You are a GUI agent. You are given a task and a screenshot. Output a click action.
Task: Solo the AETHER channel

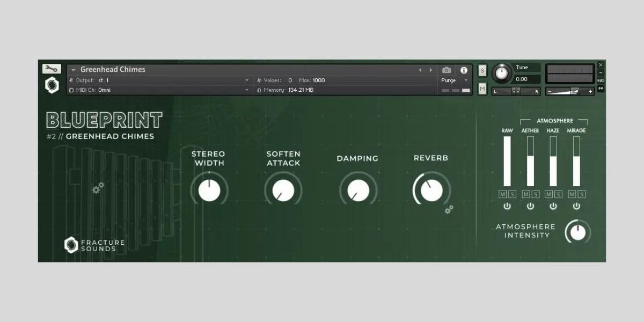click(535, 194)
